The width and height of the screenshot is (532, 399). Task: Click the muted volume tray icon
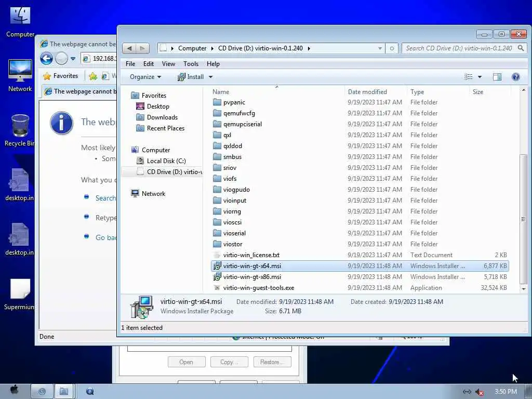point(479,392)
